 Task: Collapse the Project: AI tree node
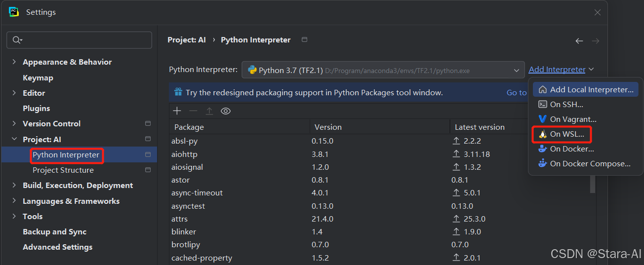tap(14, 140)
